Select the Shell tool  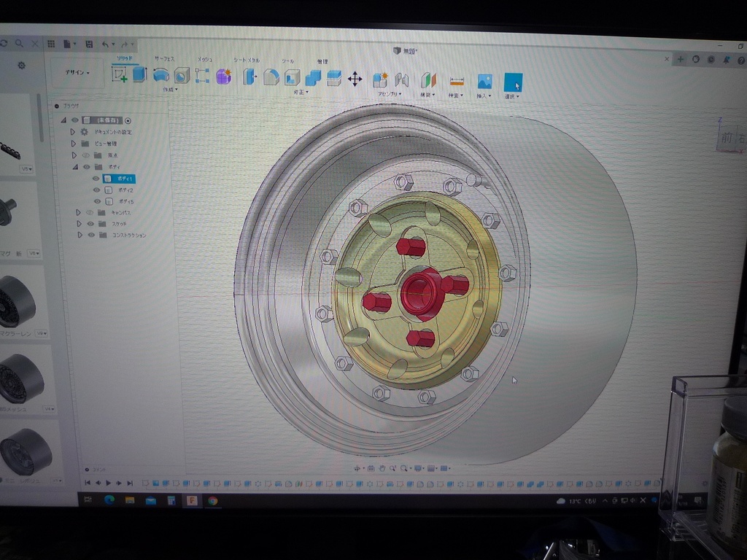pyautogui.click(x=292, y=77)
